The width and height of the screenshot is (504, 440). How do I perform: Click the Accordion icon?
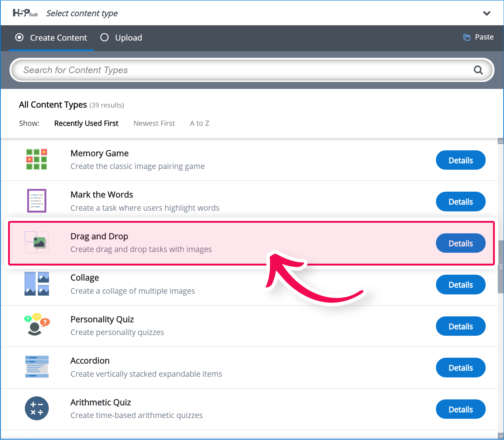pos(37,366)
